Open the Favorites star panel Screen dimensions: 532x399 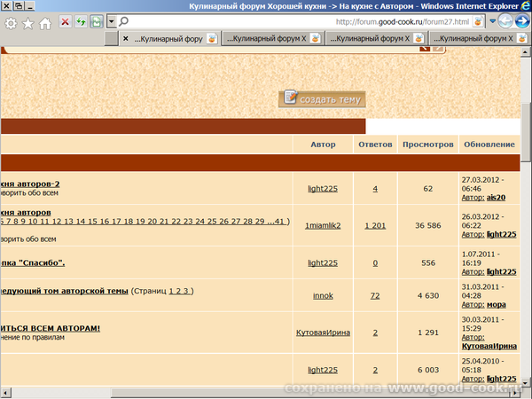[x=28, y=23]
